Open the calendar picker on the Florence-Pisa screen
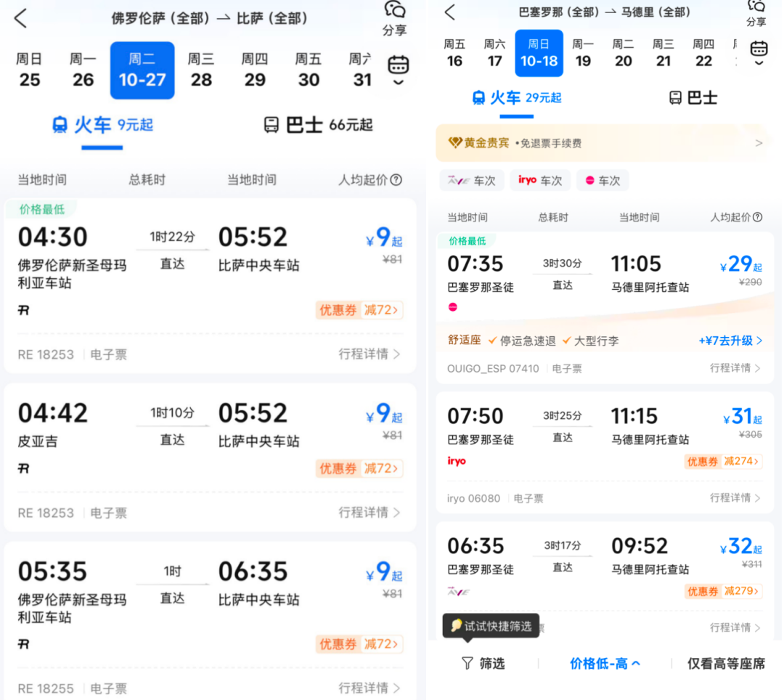Viewport: 784px width, 700px height. tap(399, 70)
